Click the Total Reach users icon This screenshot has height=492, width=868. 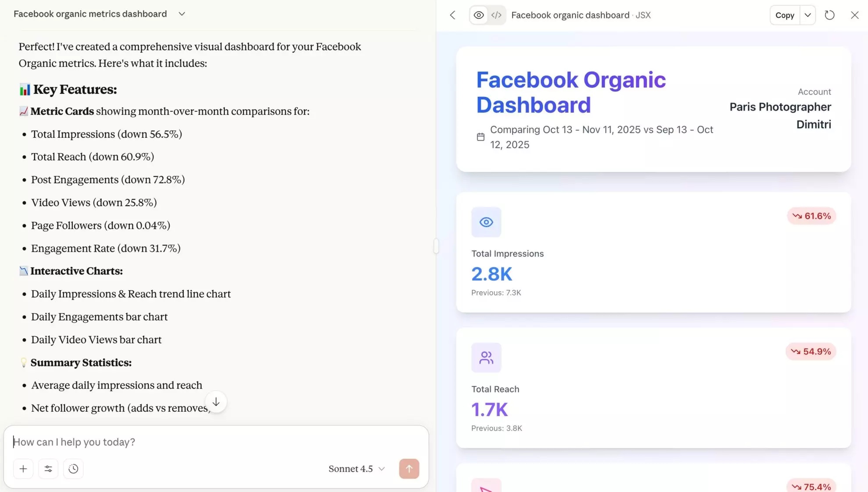(x=486, y=358)
